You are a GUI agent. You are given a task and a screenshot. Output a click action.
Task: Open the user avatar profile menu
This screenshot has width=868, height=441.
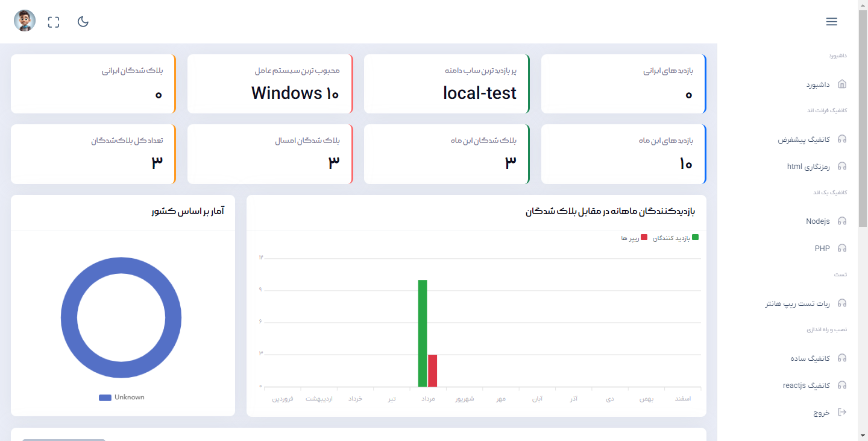point(25,21)
